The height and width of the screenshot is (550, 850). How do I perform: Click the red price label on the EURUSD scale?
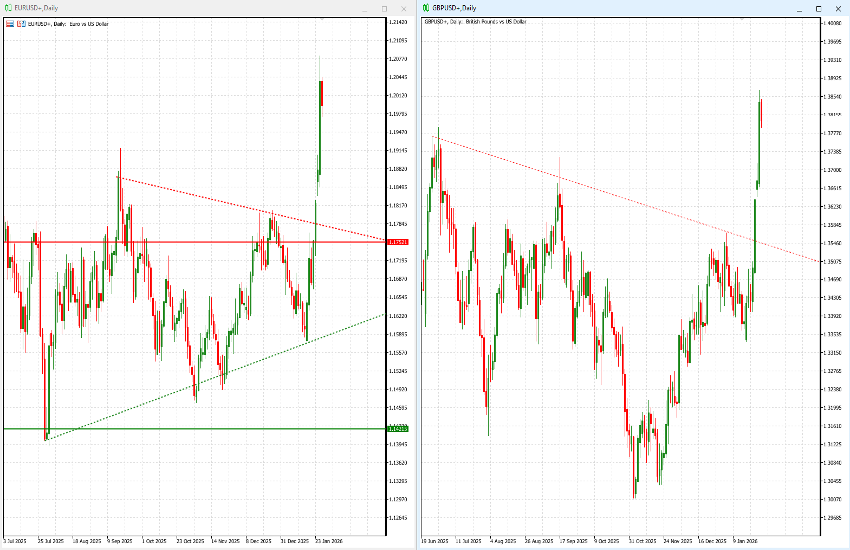(x=398, y=242)
